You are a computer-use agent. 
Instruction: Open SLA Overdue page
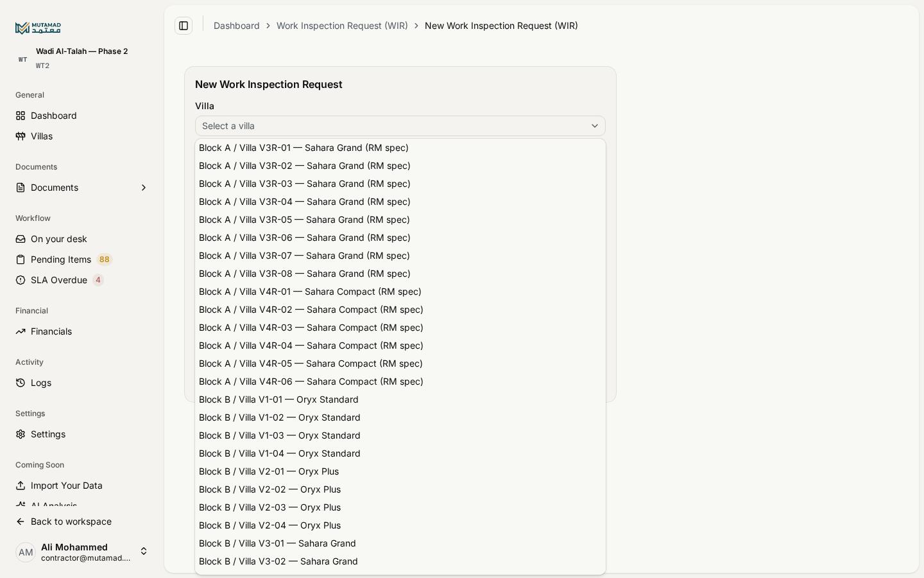click(x=82, y=280)
